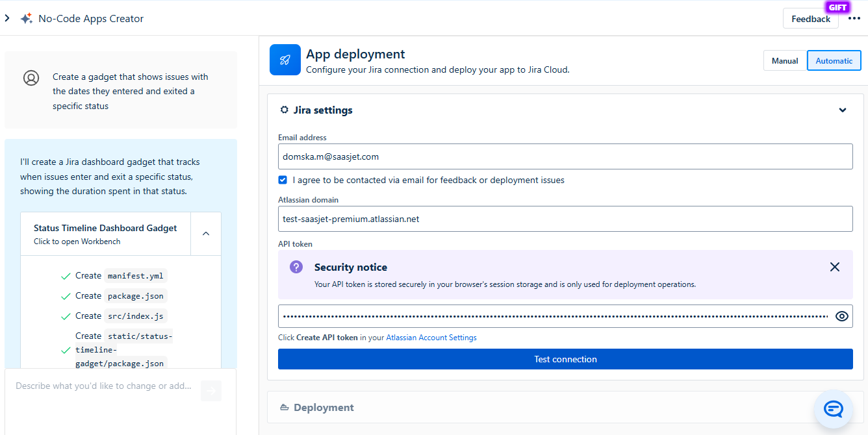Show API token using eye icon
Viewport: 868px width, 435px height.
pos(842,316)
